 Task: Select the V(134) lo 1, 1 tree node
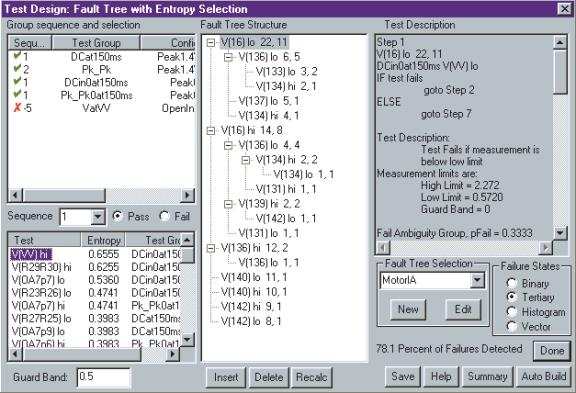point(303,174)
